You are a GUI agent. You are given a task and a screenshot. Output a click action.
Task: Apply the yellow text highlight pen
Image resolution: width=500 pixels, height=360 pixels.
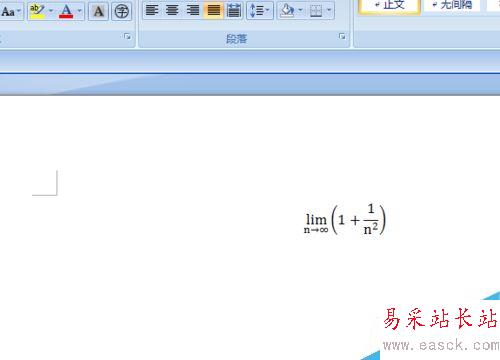[37, 11]
